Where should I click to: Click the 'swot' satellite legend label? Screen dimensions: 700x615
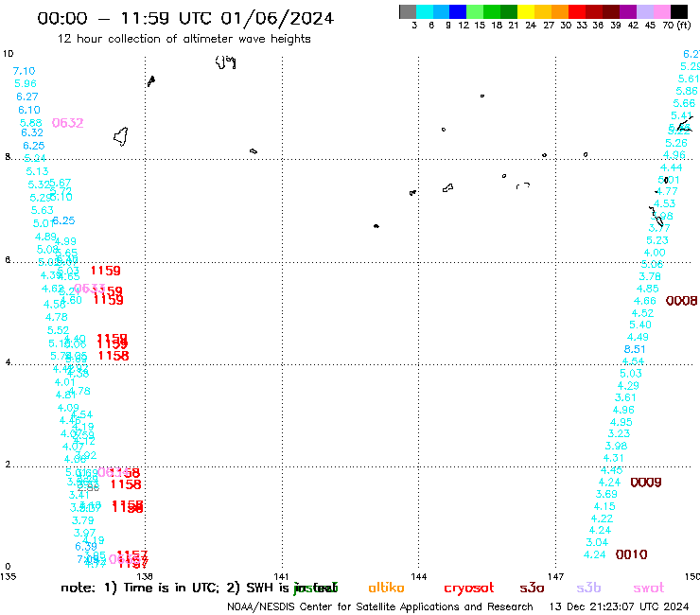(649, 589)
